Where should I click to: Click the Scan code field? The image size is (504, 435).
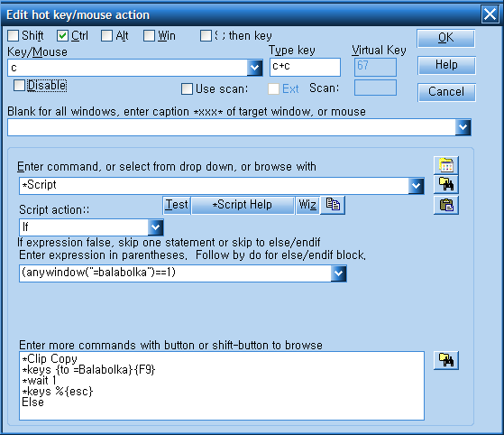click(x=375, y=88)
